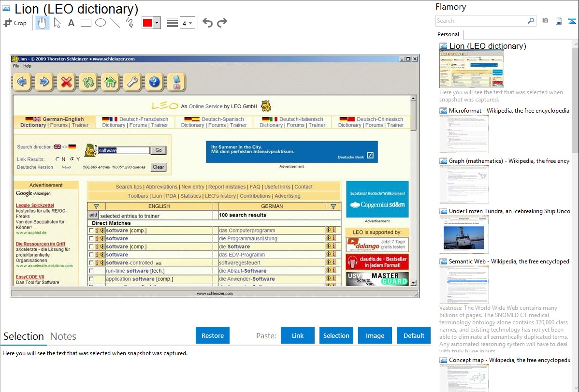Switch to the Selection tab
Viewport: 579px width, 392px height.
(x=24, y=336)
